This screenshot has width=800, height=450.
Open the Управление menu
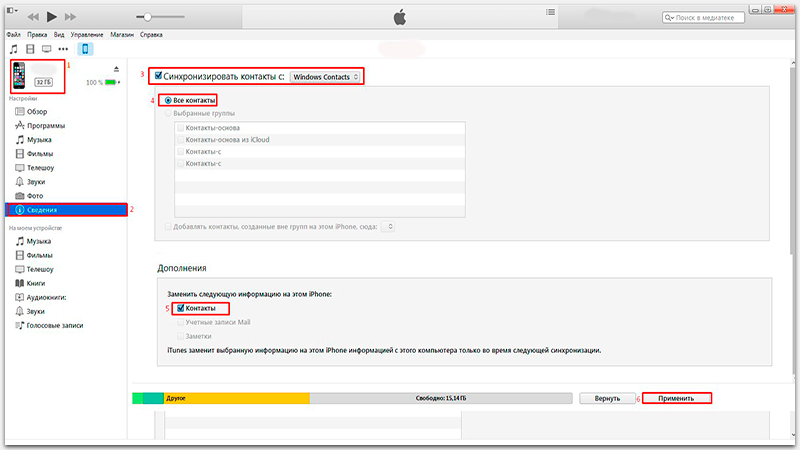[87, 35]
